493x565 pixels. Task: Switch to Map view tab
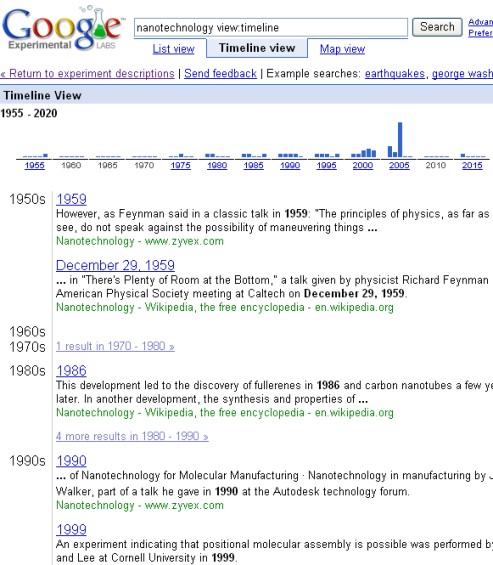(342, 49)
